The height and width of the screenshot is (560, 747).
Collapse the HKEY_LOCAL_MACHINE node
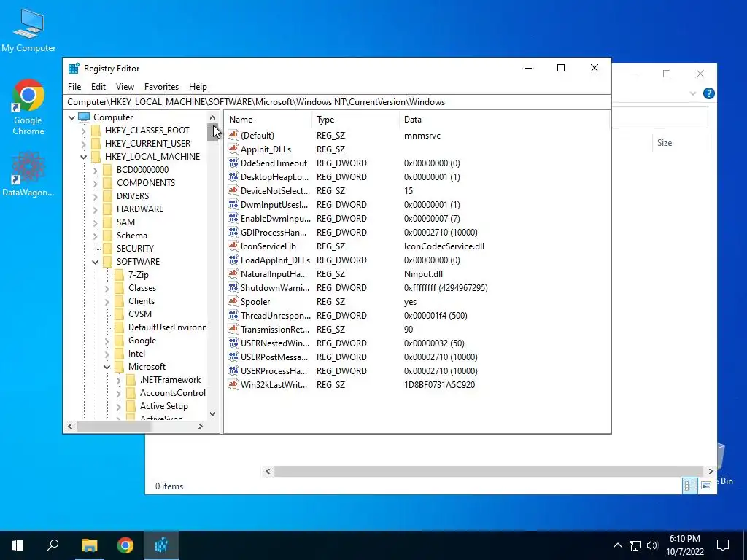[x=83, y=157]
